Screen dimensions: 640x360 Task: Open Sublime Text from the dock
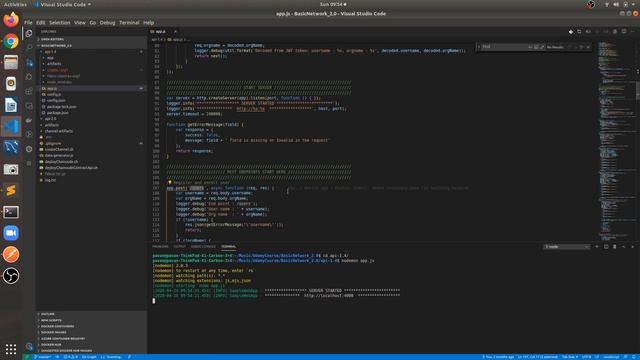11,190
